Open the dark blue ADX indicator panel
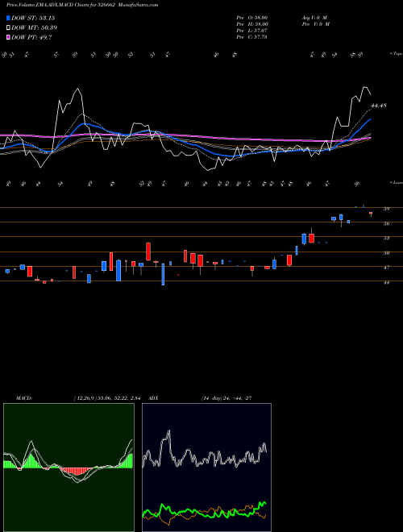The image size is (403, 532). (206, 468)
